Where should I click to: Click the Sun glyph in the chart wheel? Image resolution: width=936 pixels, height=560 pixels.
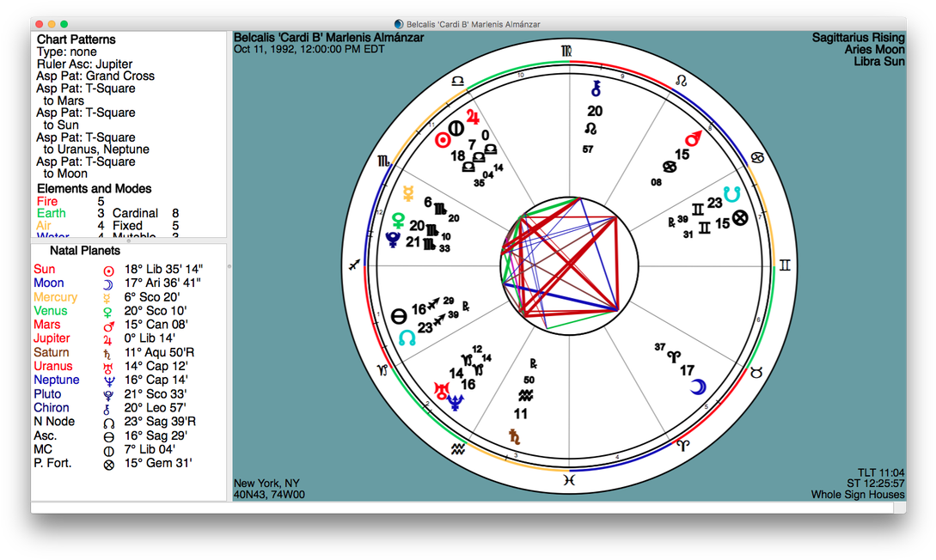pyautogui.click(x=443, y=140)
